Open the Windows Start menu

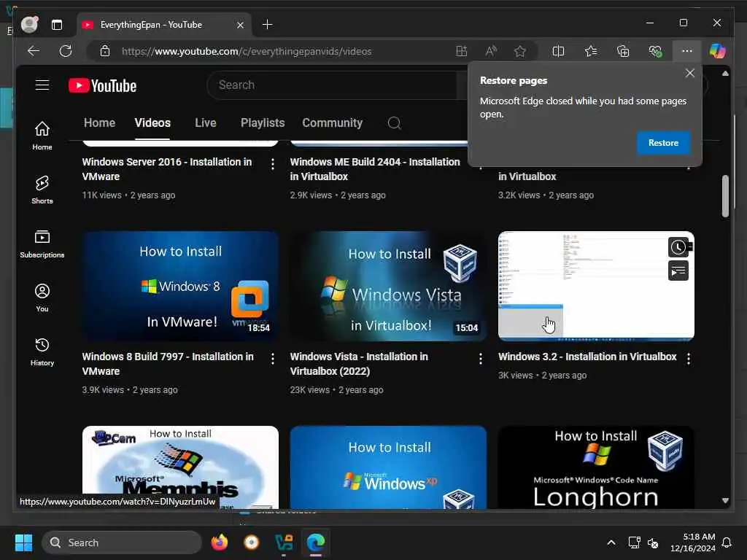pos(23,542)
